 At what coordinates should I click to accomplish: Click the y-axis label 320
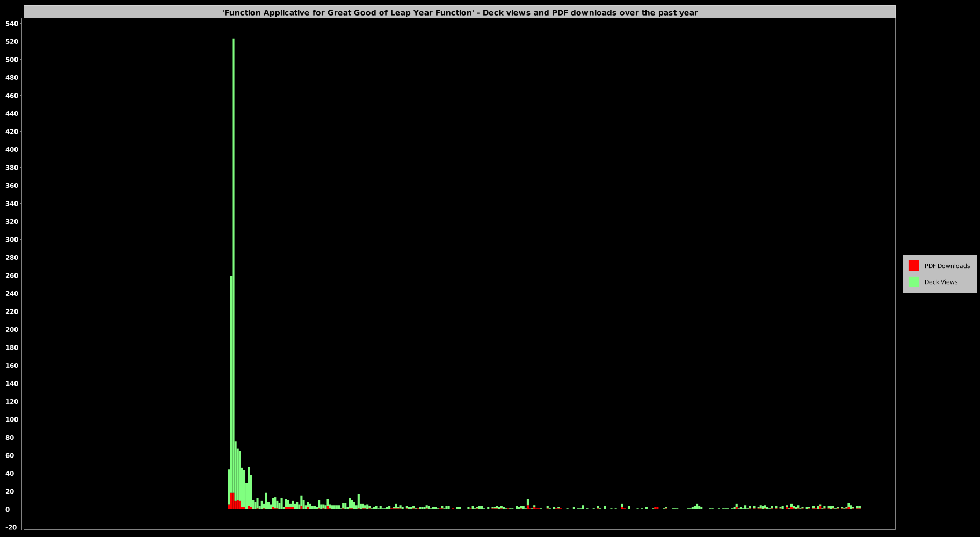tap(11, 222)
